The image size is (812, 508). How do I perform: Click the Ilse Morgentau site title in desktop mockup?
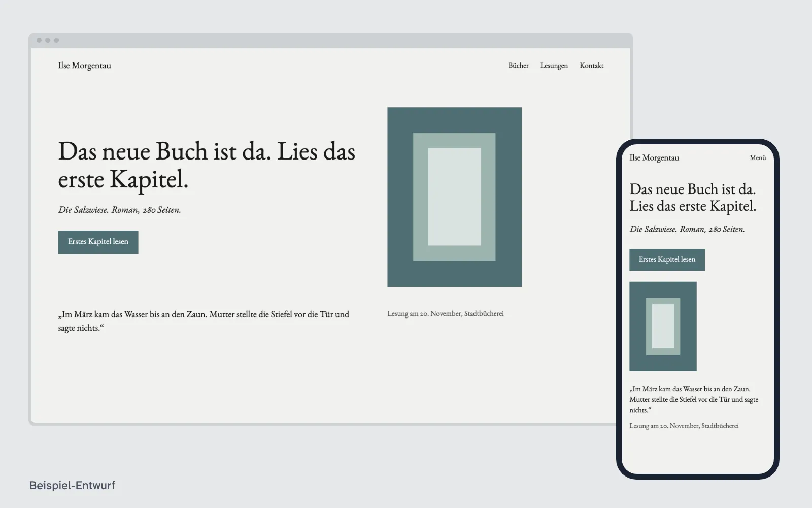click(84, 66)
